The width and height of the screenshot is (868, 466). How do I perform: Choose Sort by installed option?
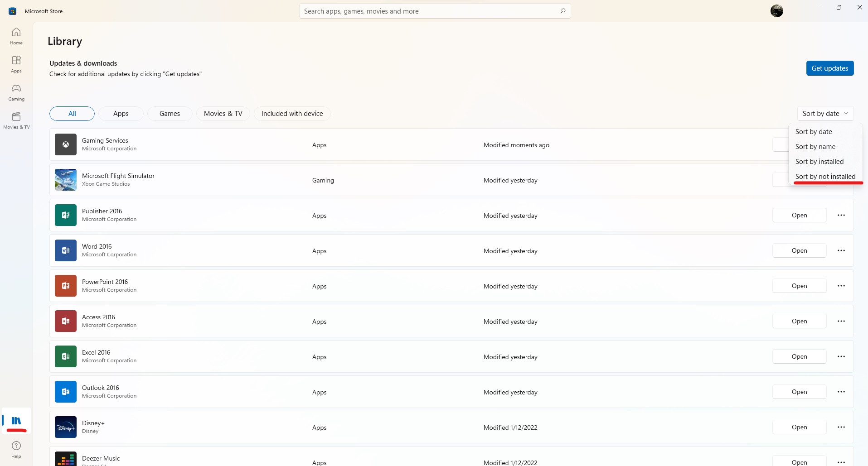[825, 162]
